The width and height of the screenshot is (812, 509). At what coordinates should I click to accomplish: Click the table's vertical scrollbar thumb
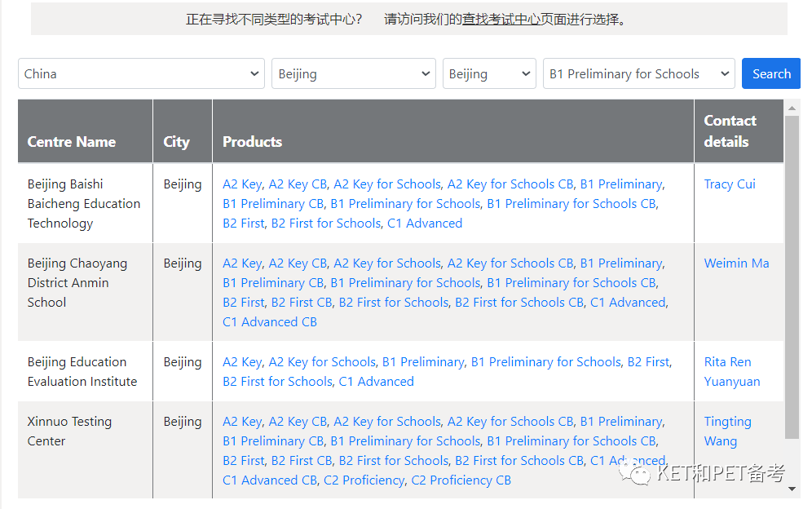[x=792, y=277]
